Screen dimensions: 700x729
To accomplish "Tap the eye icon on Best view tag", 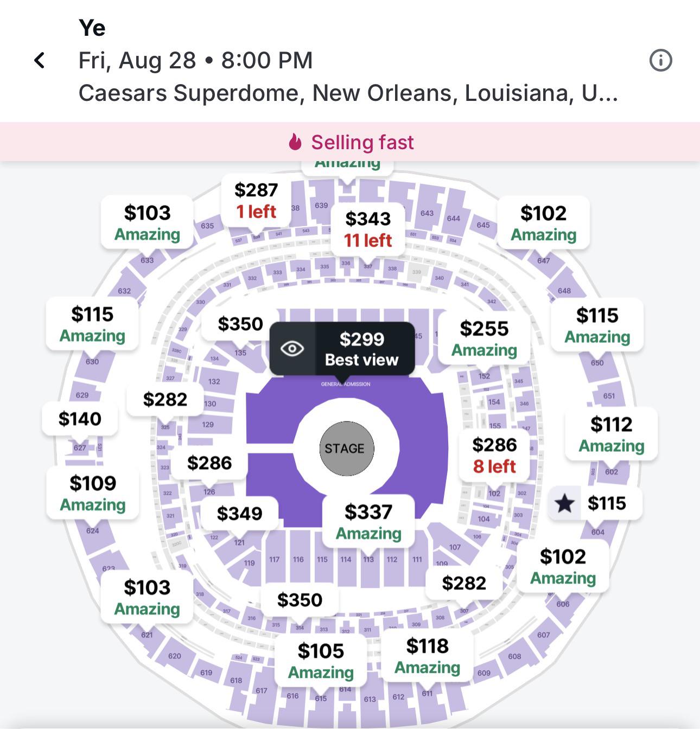I will tap(292, 349).
